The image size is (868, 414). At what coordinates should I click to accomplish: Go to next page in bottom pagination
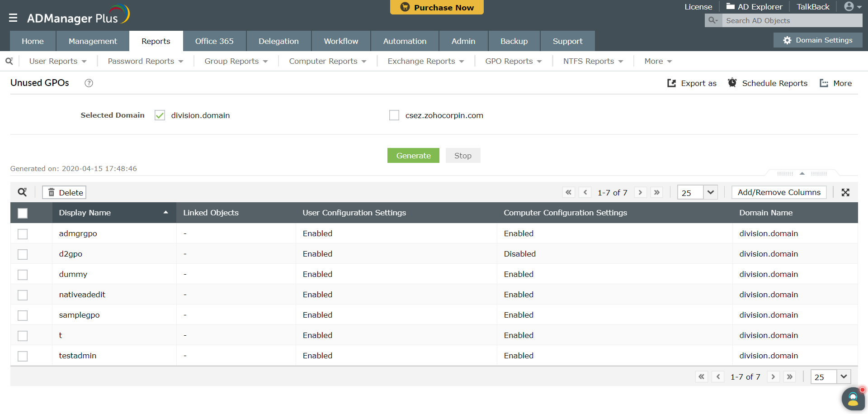[773, 376]
